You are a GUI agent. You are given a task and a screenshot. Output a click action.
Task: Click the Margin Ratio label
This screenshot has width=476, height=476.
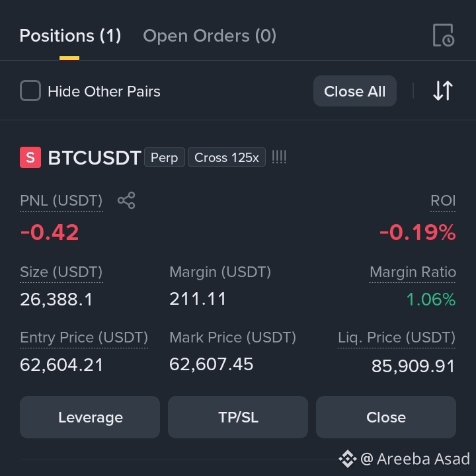pyautogui.click(x=413, y=272)
